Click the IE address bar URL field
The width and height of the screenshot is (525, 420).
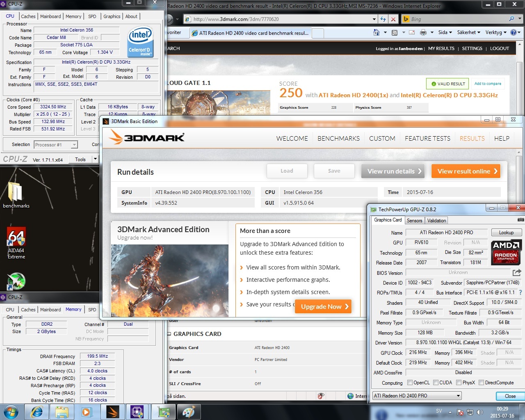click(x=281, y=19)
